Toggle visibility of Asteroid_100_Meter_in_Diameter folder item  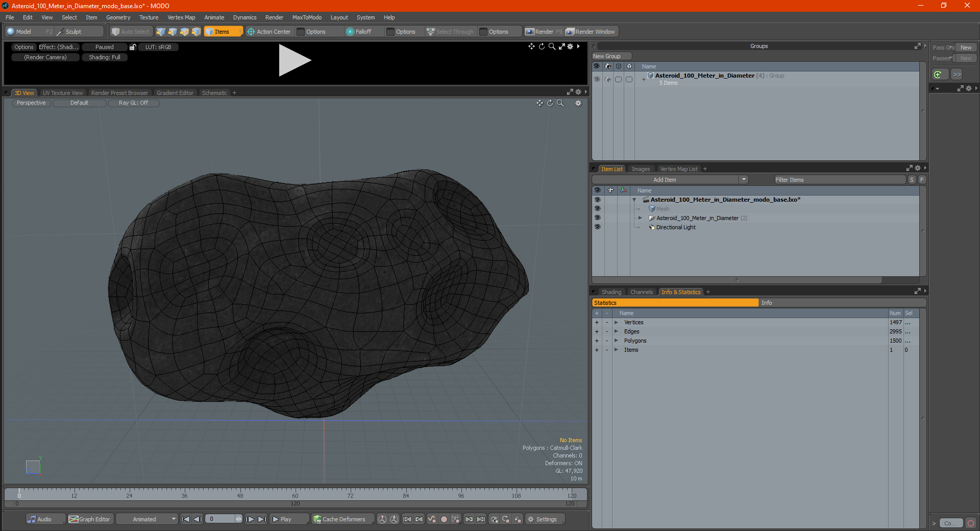(x=597, y=218)
